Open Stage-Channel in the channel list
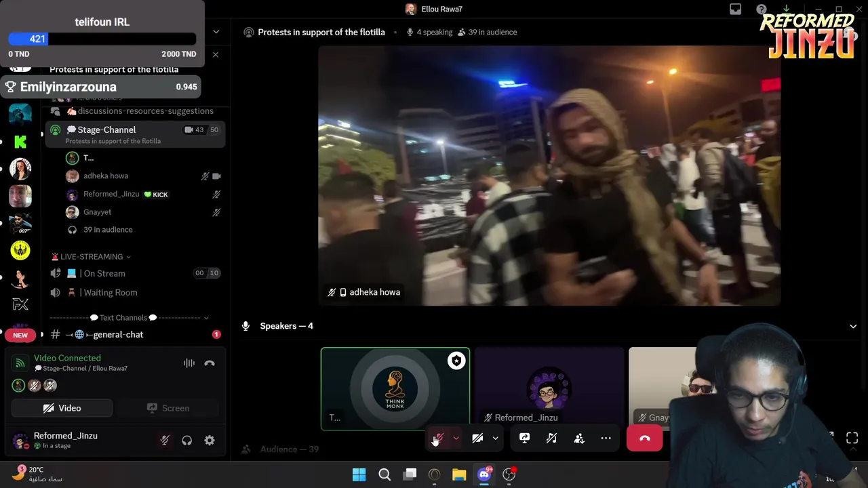868x488 pixels. pos(134,134)
